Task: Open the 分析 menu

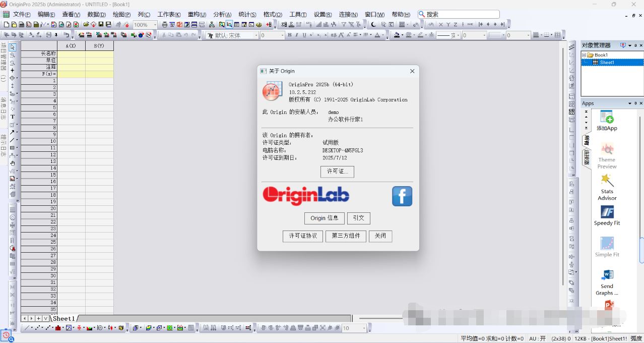Action: [221, 14]
